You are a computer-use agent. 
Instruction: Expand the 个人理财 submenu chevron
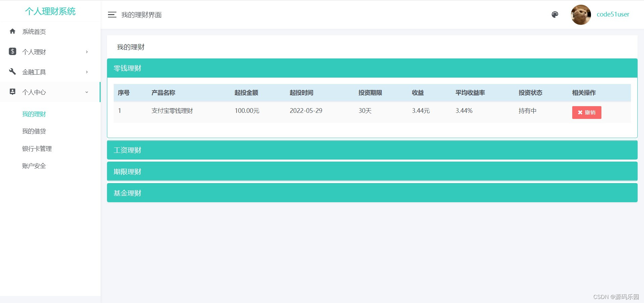(x=87, y=52)
